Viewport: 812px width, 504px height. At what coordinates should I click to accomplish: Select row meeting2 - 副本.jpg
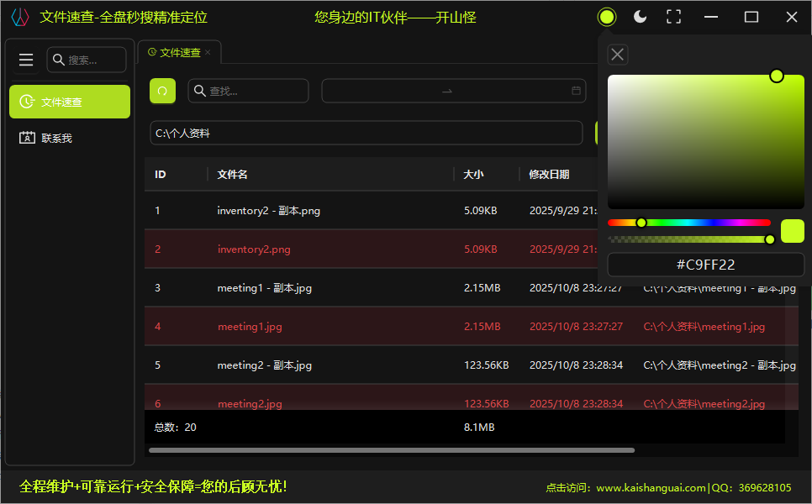[x=472, y=365]
